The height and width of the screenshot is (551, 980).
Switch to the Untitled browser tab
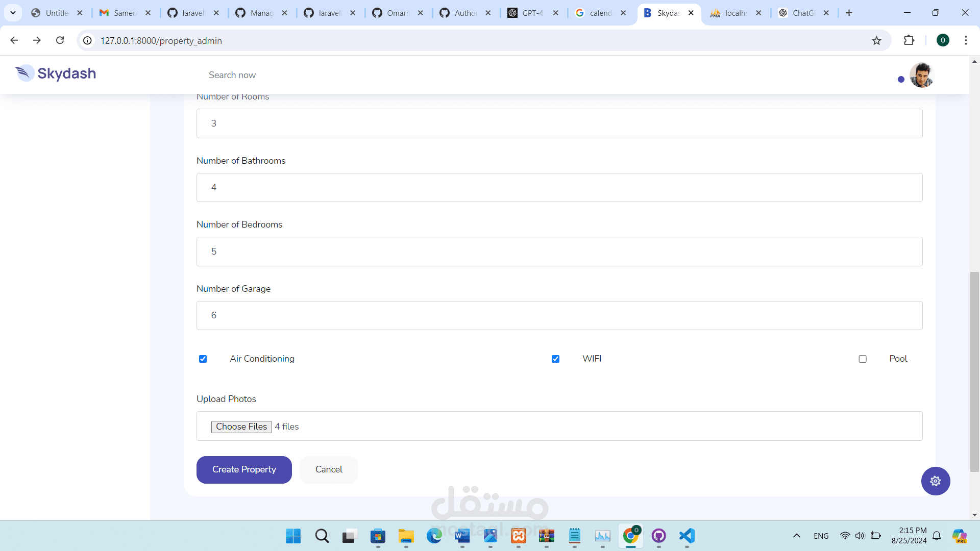coord(56,13)
